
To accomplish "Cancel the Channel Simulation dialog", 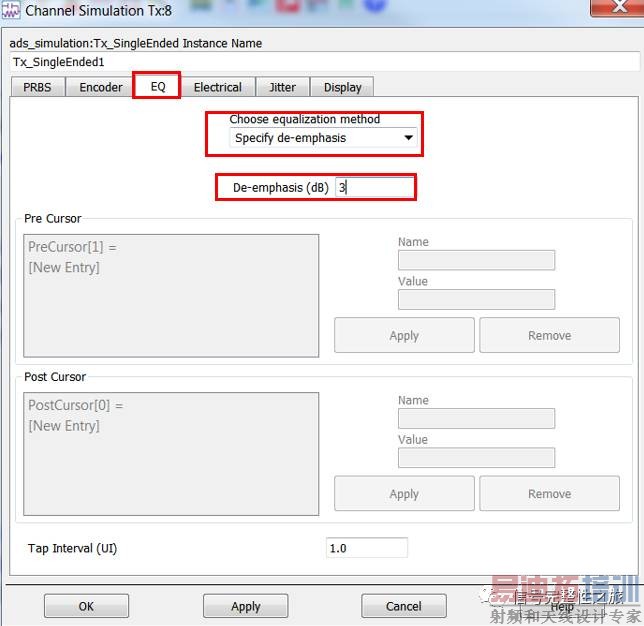I will click(404, 606).
